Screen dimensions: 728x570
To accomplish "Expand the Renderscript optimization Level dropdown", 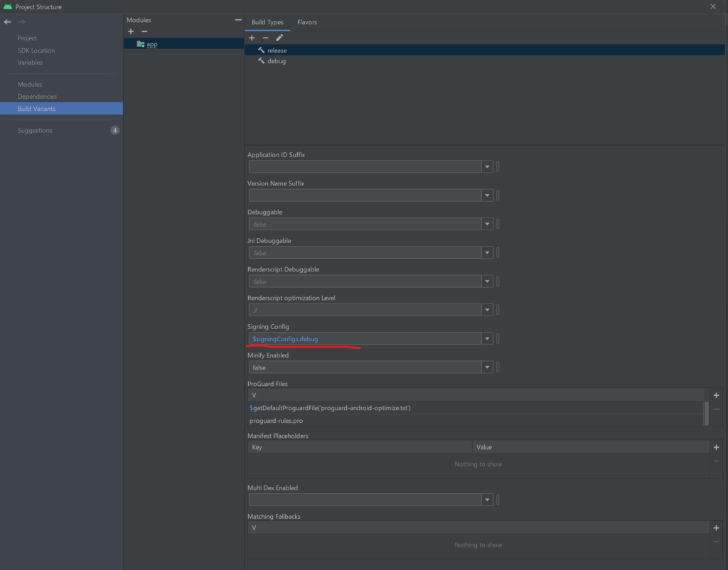I will pyautogui.click(x=487, y=310).
